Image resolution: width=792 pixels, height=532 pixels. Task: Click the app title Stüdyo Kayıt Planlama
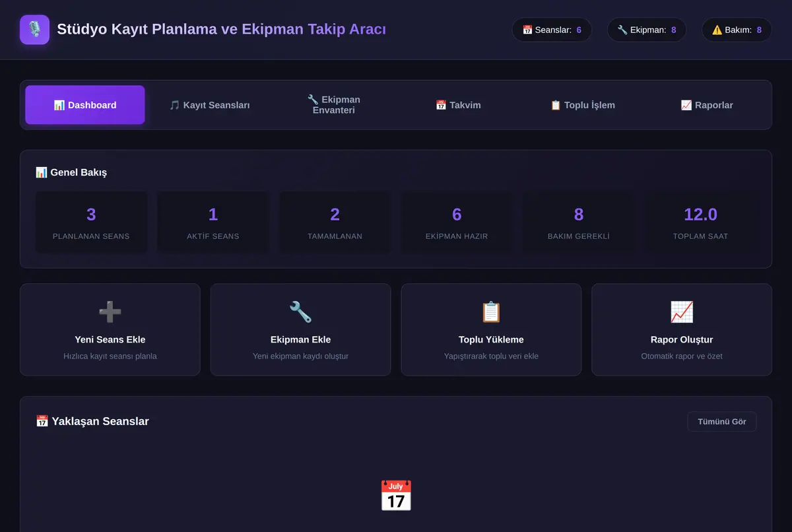pos(221,30)
